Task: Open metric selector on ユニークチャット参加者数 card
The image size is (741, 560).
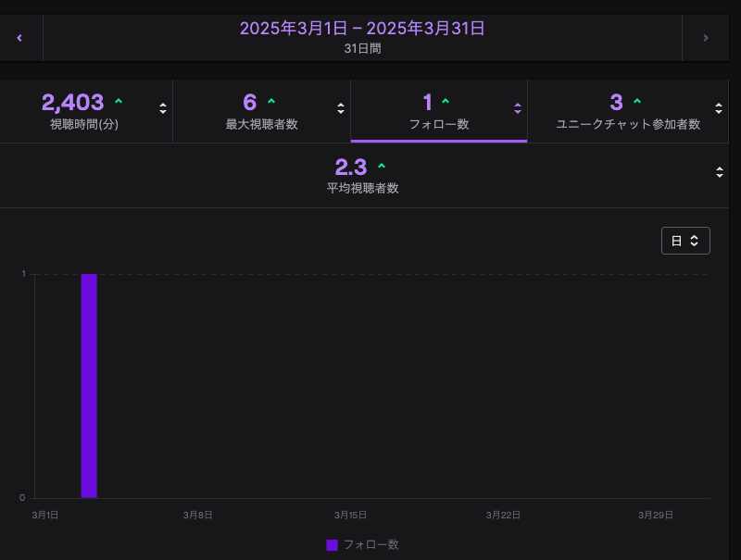Action: [719, 108]
